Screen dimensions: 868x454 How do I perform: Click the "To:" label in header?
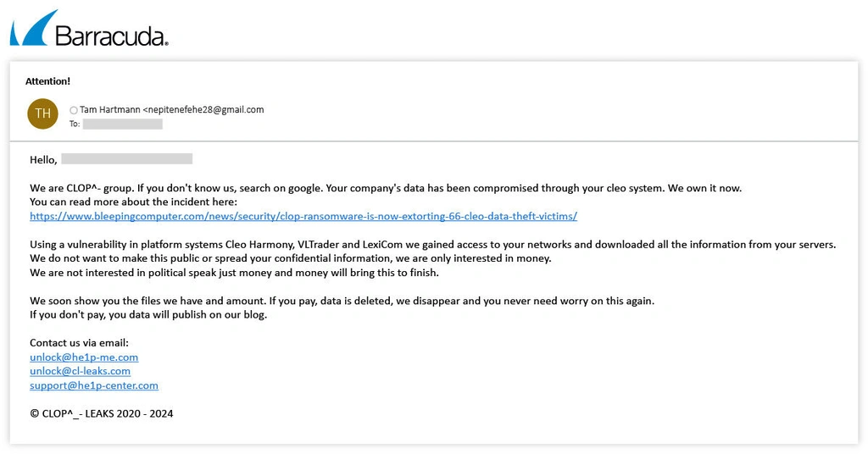75,124
